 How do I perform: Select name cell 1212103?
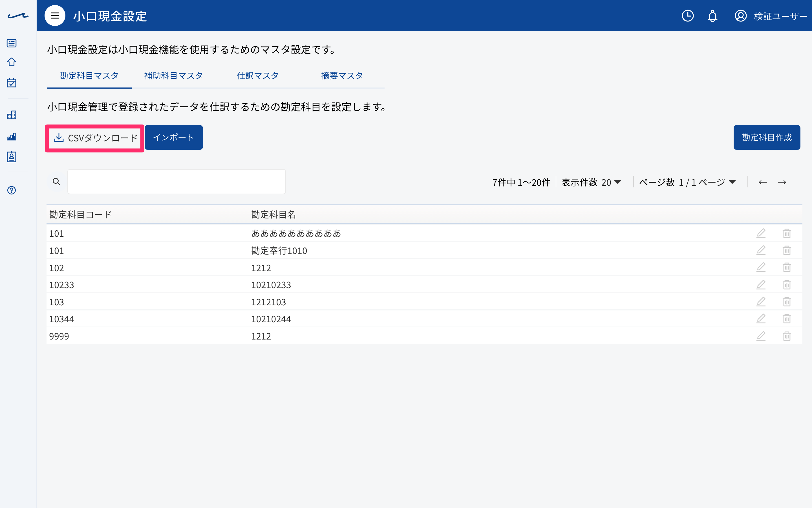coord(268,302)
